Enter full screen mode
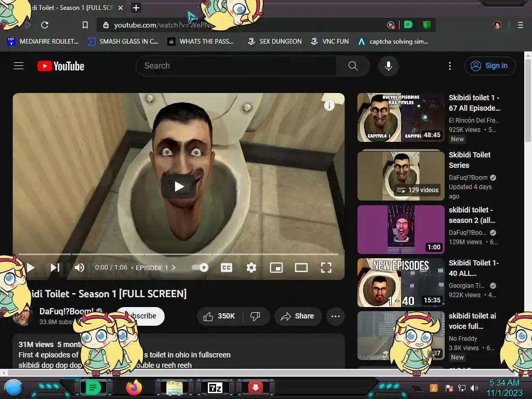Image resolution: width=532 pixels, height=399 pixels. click(x=326, y=268)
